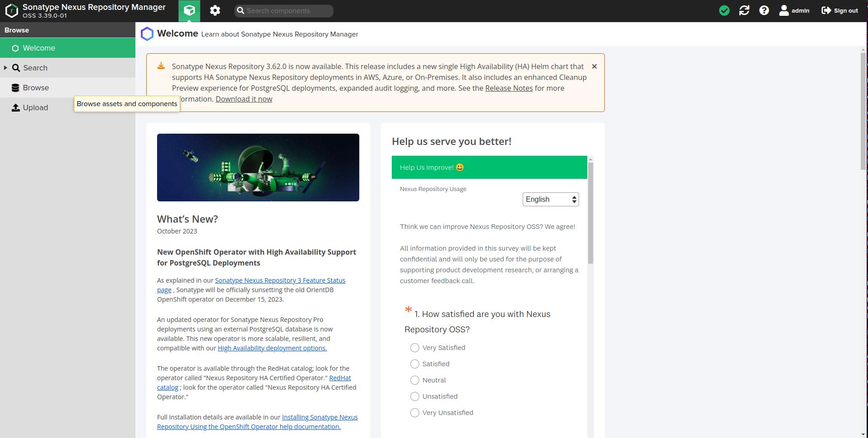Focus the Search components input field
868x438 pixels.
(288, 11)
